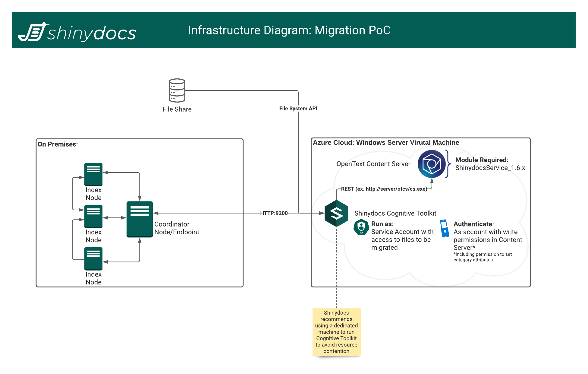Click the File Share text label
This screenshot has width=588, height=374.
177,109
